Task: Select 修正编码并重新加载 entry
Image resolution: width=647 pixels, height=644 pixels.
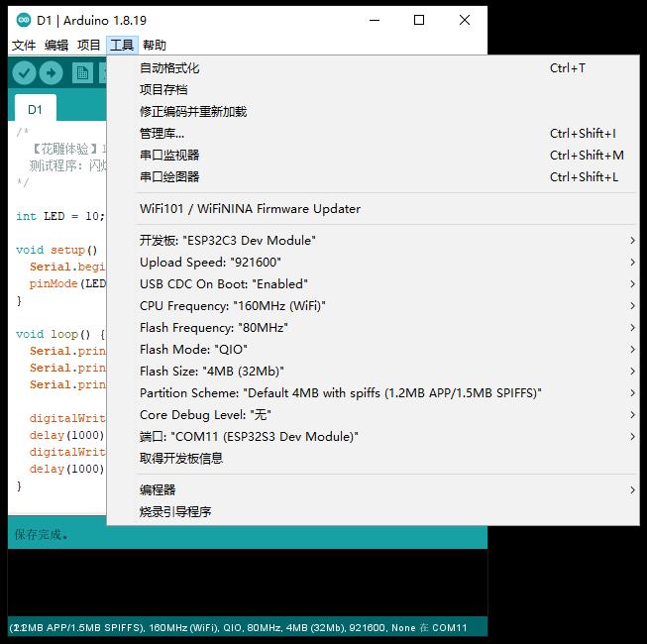Action: coord(371,111)
